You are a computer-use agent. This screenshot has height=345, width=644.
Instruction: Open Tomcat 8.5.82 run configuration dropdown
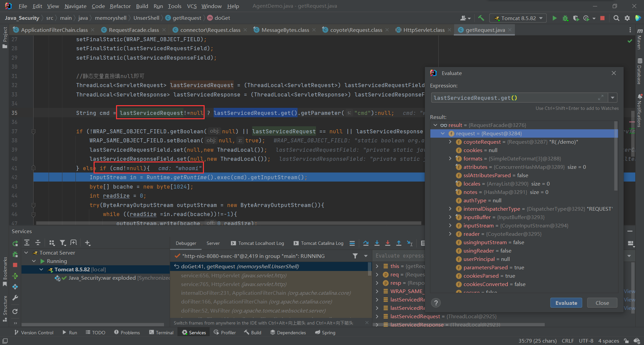click(x=518, y=18)
